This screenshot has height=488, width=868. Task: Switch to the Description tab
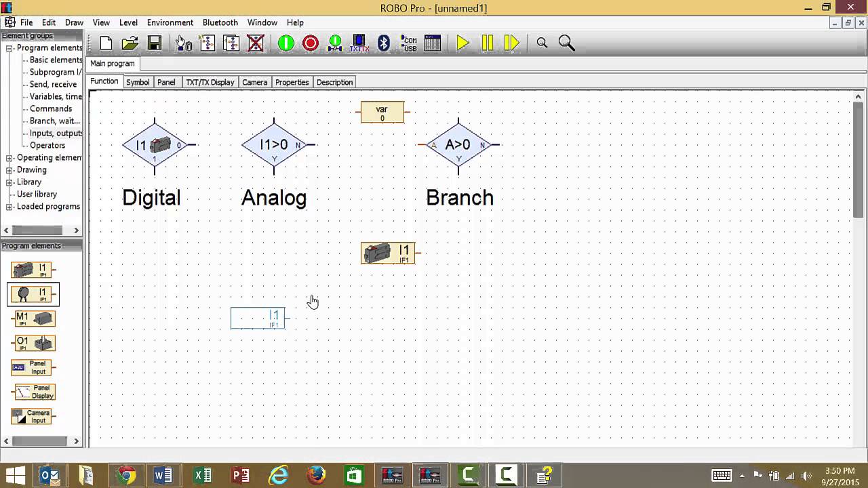click(335, 82)
